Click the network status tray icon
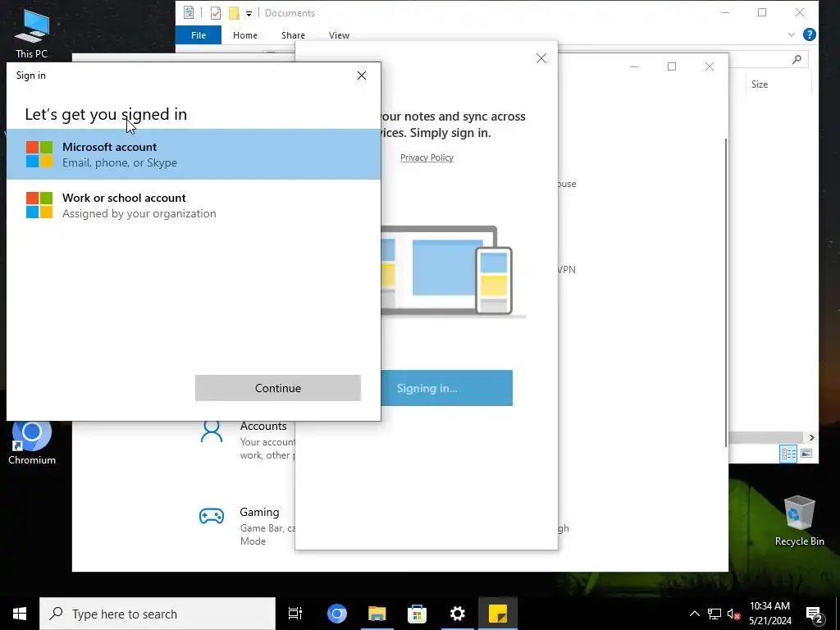Viewport: 840px width, 630px height. tap(714, 614)
